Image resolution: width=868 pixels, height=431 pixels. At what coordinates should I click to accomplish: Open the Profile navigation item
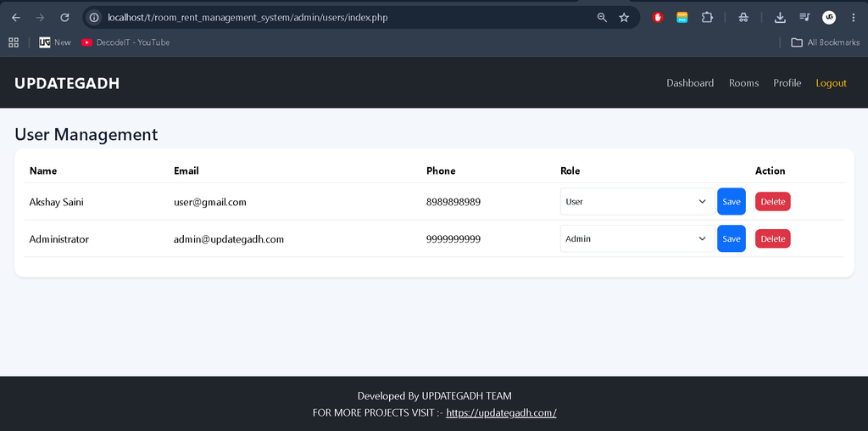pos(787,83)
